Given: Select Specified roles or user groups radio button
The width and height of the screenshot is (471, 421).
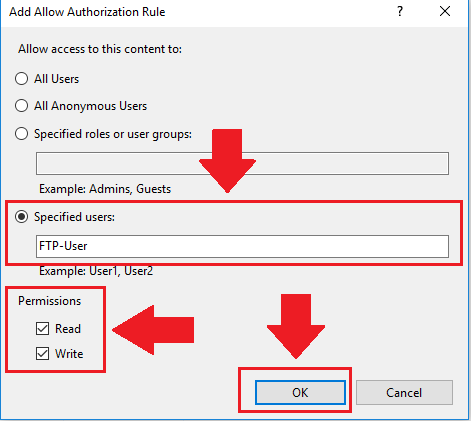Looking at the screenshot, I should pyautogui.click(x=21, y=134).
